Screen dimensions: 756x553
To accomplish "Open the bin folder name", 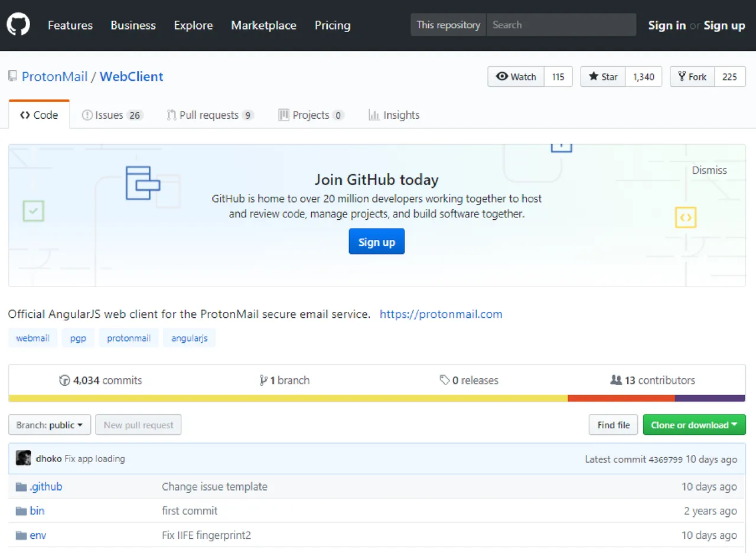I will (37, 511).
